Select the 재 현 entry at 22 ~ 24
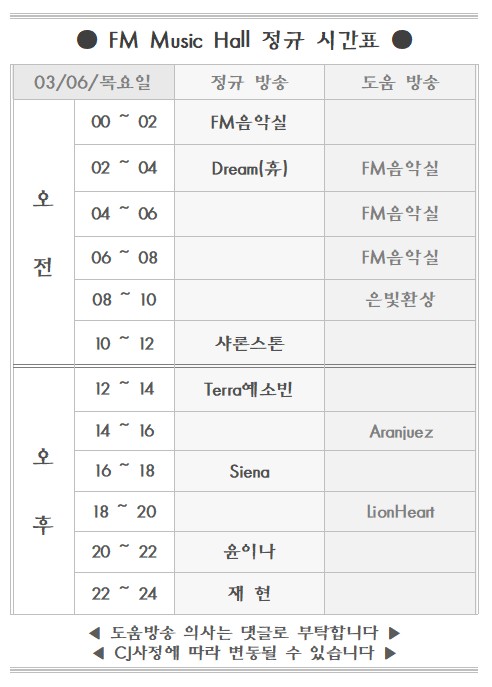Viewport: 492px width, 687px height. 249,594
